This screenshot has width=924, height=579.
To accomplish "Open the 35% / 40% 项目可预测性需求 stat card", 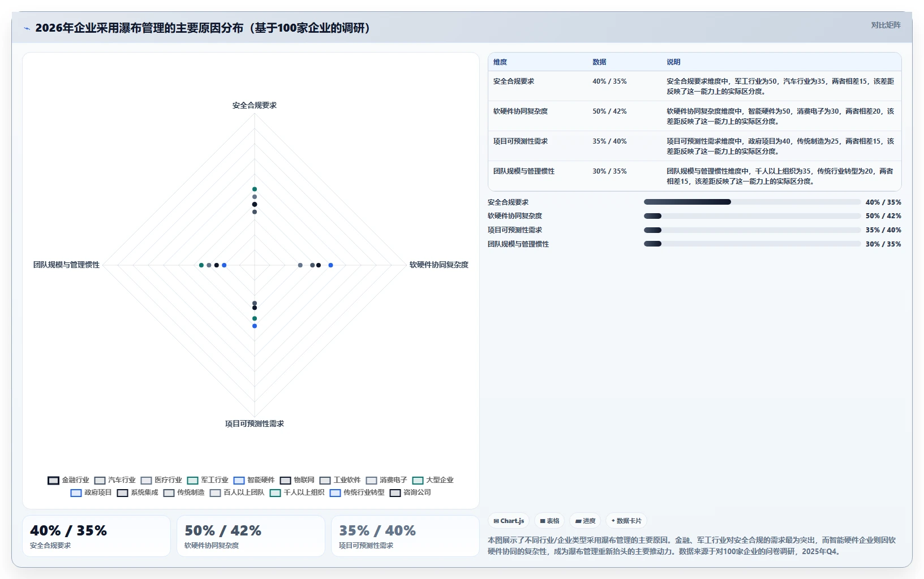I will [405, 536].
